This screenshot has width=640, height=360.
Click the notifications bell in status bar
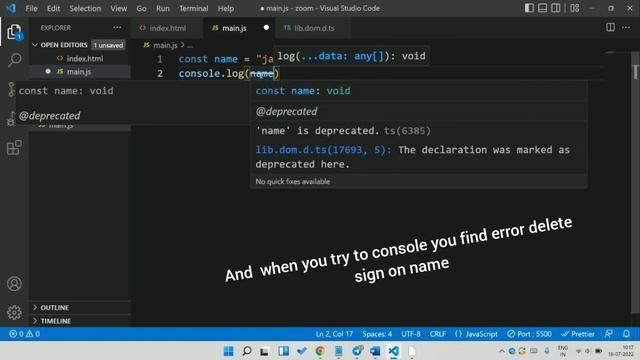[627, 334]
